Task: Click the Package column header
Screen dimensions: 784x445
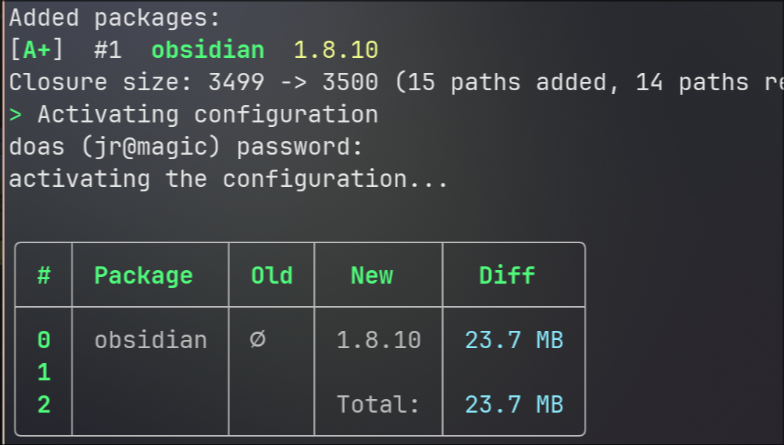Action: [x=144, y=276]
